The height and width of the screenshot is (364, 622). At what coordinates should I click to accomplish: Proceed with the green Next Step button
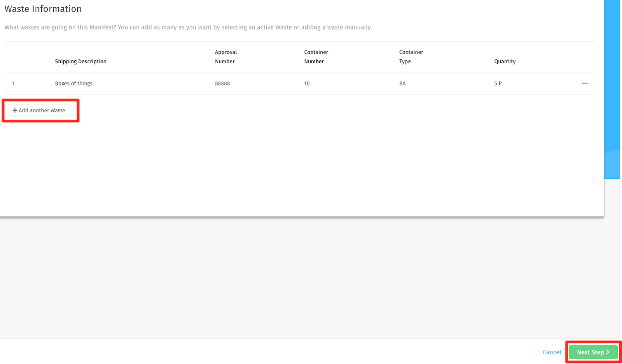(593, 352)
